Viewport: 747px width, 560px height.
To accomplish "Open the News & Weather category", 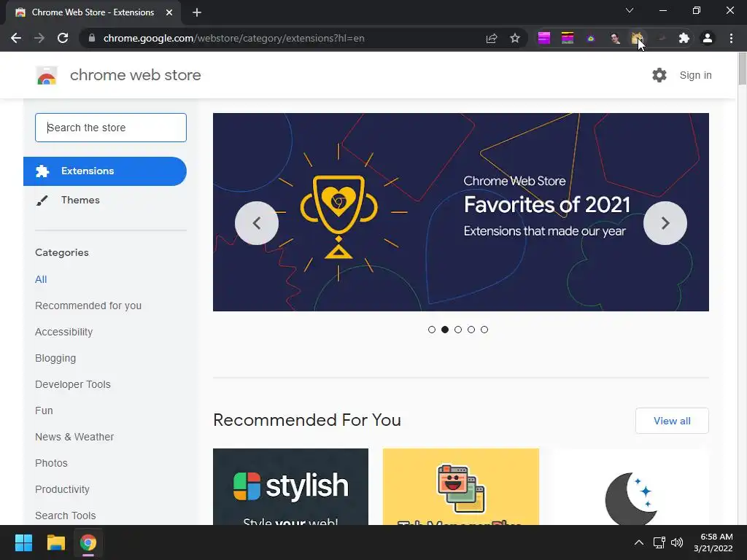I will (74, 437).
